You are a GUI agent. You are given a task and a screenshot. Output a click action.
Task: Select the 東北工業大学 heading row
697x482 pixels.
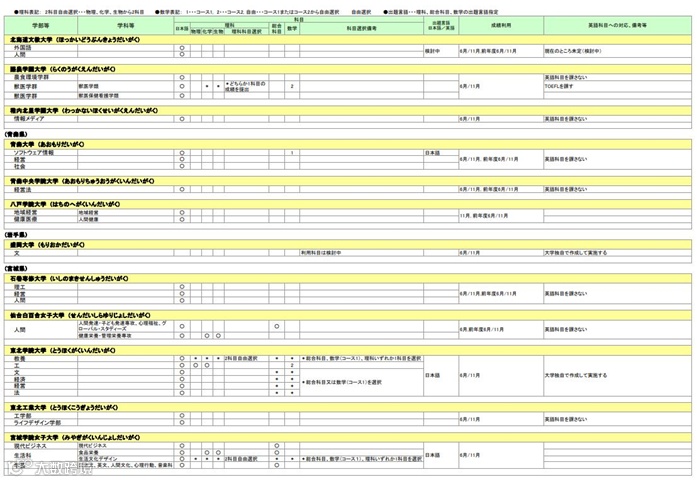pyautogui.click(x=348, y=407)
